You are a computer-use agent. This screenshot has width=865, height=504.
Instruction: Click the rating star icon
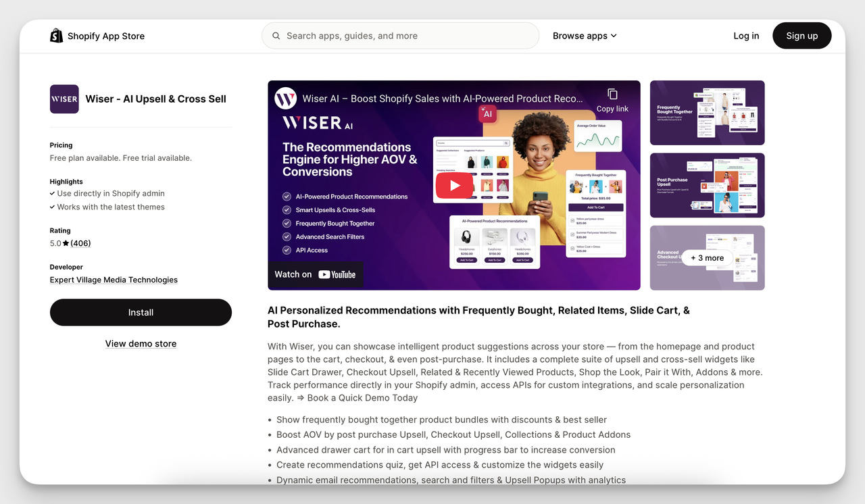(x=66, y=243)
